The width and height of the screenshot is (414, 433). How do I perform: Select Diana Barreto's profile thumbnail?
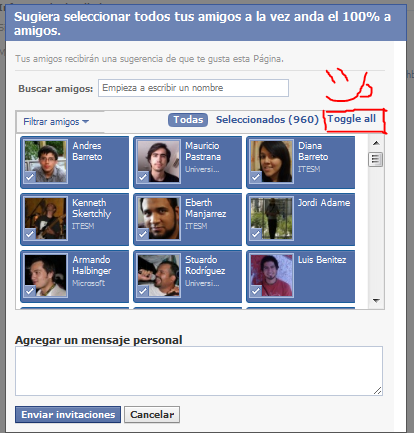272,162
